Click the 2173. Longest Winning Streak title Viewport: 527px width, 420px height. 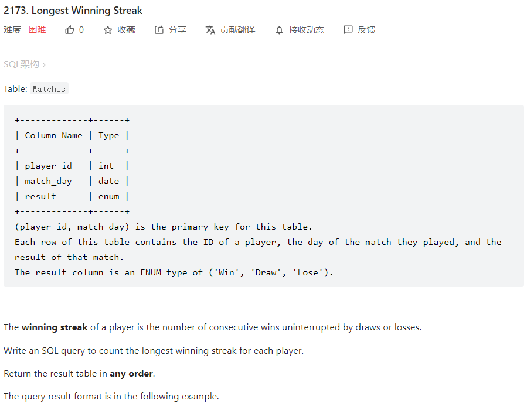pos(73,11)
